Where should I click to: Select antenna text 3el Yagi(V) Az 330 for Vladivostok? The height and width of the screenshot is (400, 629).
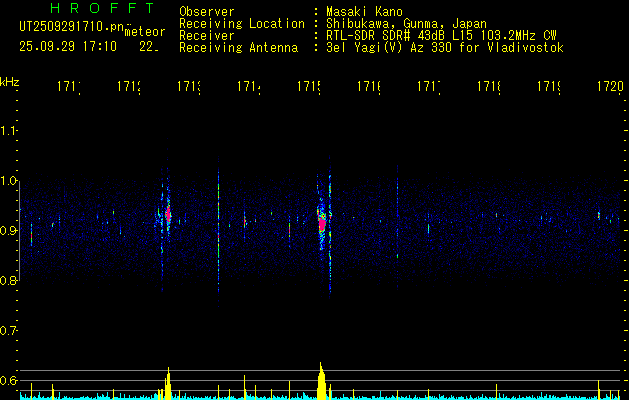click(x=445, y=48)
